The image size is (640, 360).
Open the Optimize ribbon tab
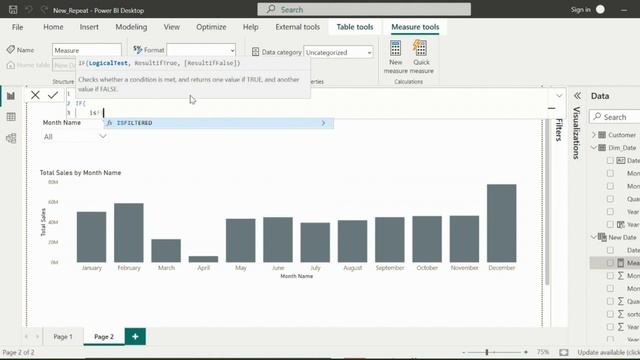(x=211, y=27)
